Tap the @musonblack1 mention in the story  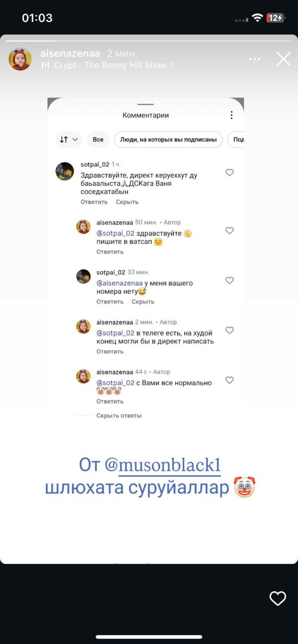[163, 465]
